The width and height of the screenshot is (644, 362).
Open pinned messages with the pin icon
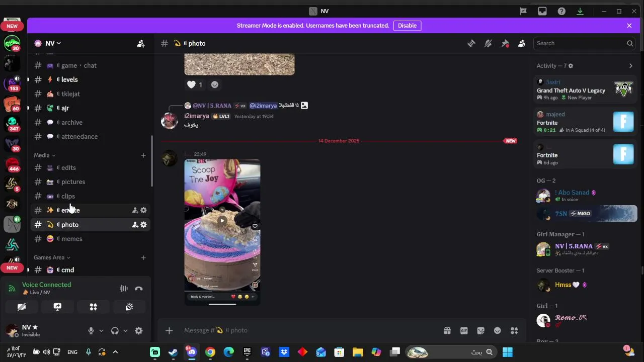pyautogui.click(x=505, y=44)
